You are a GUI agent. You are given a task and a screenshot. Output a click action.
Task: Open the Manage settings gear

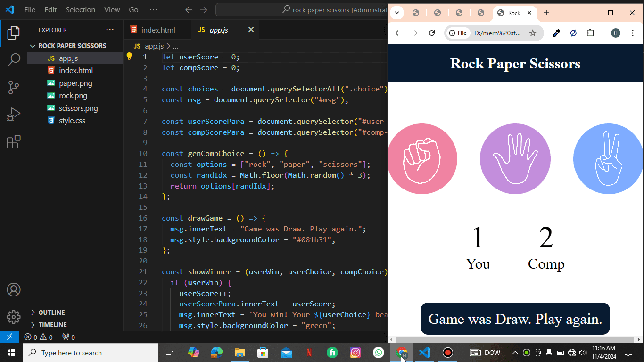click(x=14, y=317)
